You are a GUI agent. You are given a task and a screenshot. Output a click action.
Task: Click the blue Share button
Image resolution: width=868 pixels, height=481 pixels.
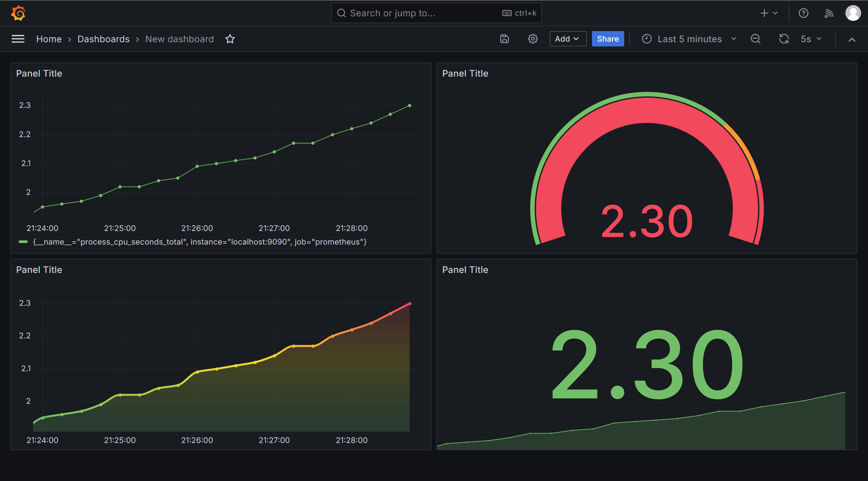pyautogui.click(x=608, y=39)
